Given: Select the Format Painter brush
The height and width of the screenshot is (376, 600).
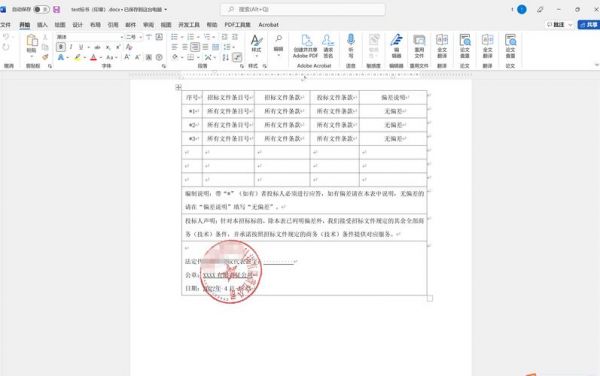Looking at the screenshot, I should (x=45, y=57).
